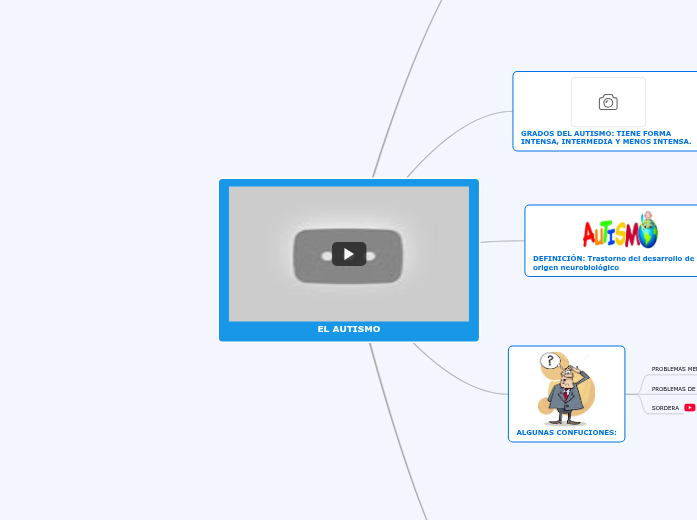The height and width of the screenshot is (520, 697).
Task: Open the YouTube icon beside SORDERA
Action: [689, 408]
